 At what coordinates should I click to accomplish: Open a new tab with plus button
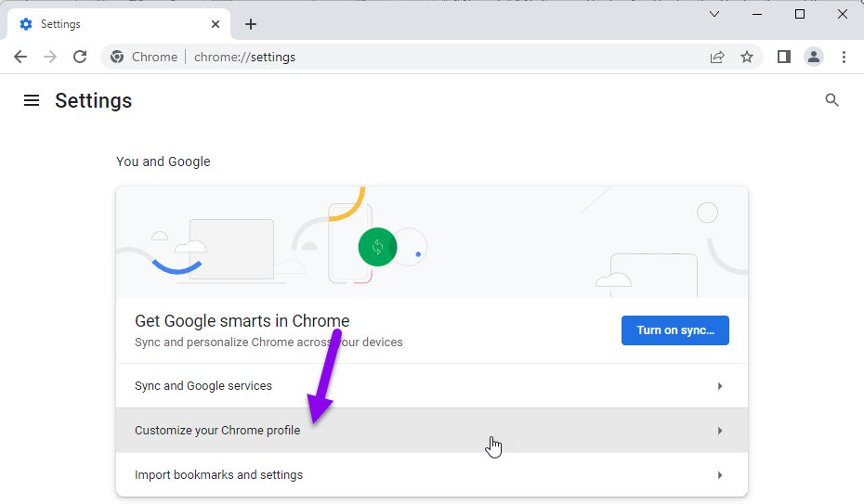(251, 24)
